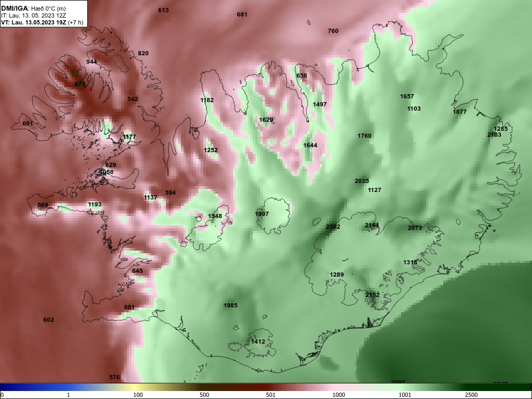Click the 2073 height value
This screenshot has height=399, width=532.
point(415,228)
